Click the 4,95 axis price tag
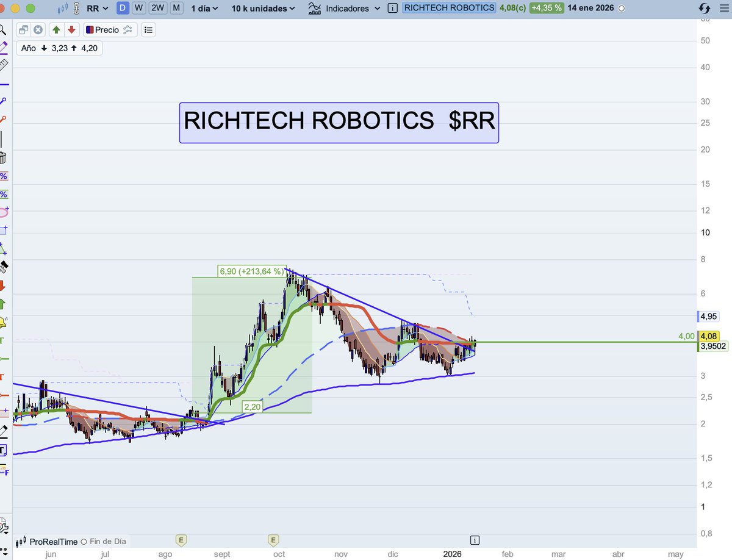The width and height of the screenshot is (732, 560). point(708,316)
